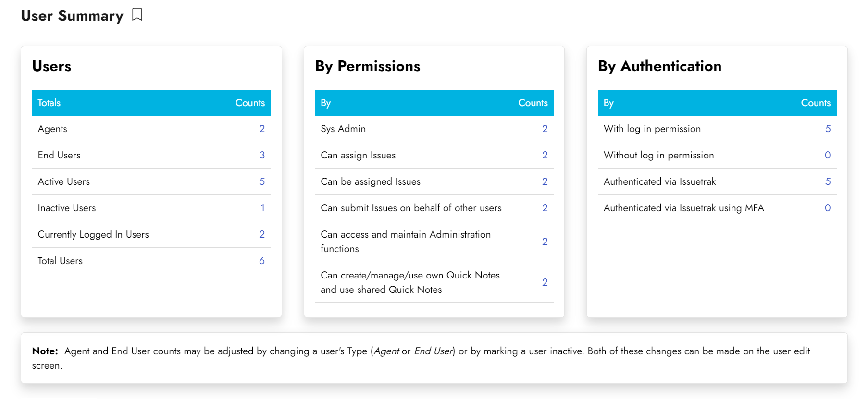Image resolution: width=868 pixels, height=399 pixels.
Task: Open the Can assign Issues count
Action: (545, 155)
